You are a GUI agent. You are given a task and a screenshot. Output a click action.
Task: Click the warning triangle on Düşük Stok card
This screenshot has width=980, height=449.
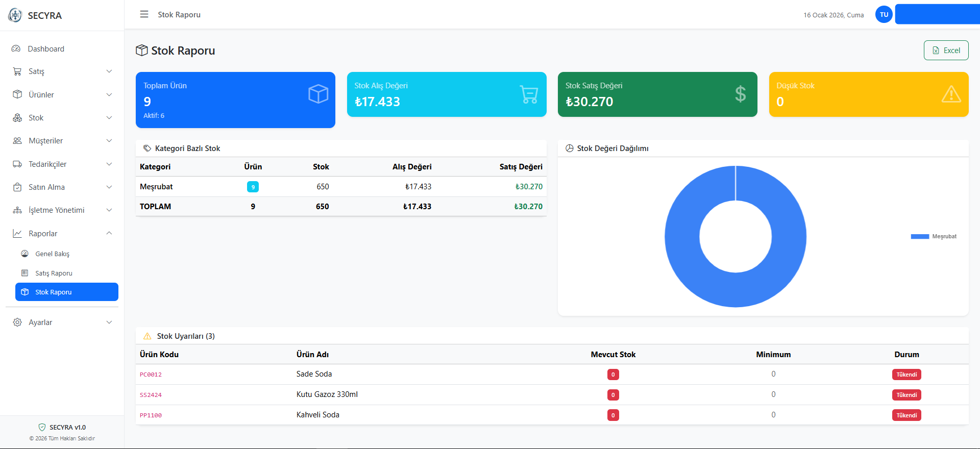pos(951,94)
